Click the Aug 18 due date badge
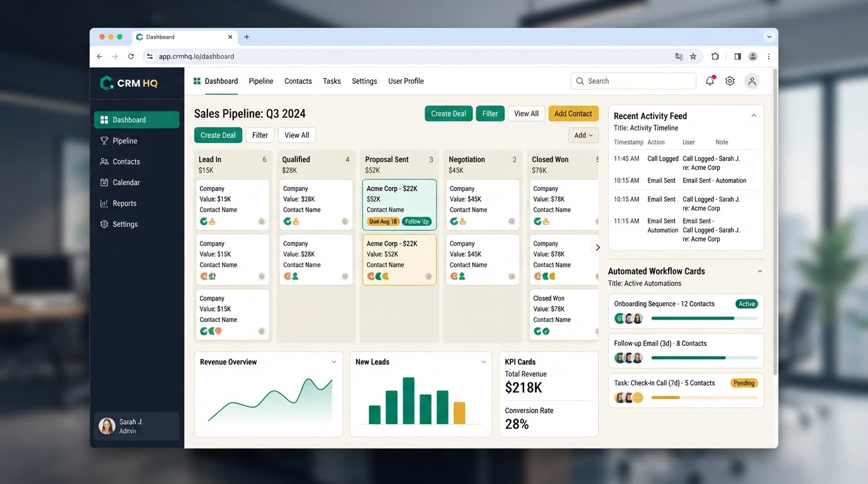 pos(383,221)
